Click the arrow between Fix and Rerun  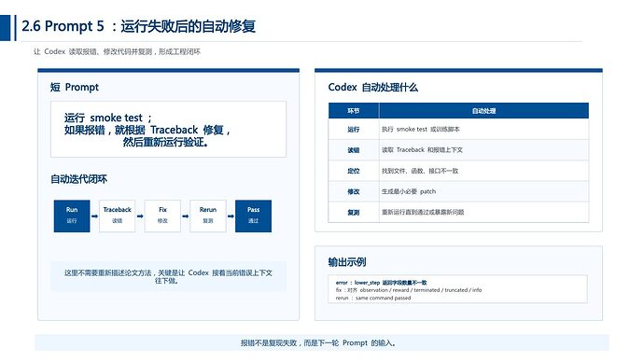coord(185,216)
